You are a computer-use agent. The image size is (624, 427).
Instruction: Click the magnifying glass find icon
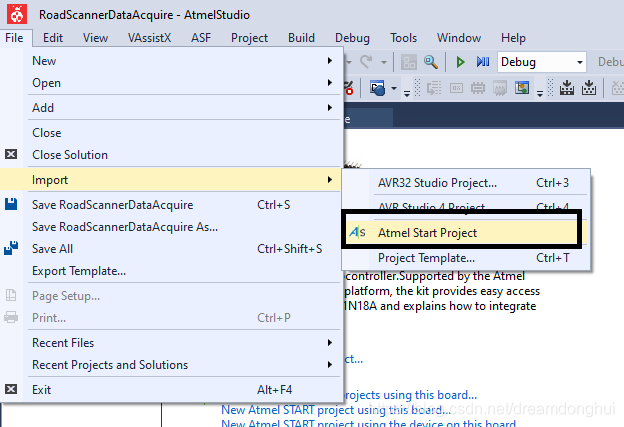(431, 62)
